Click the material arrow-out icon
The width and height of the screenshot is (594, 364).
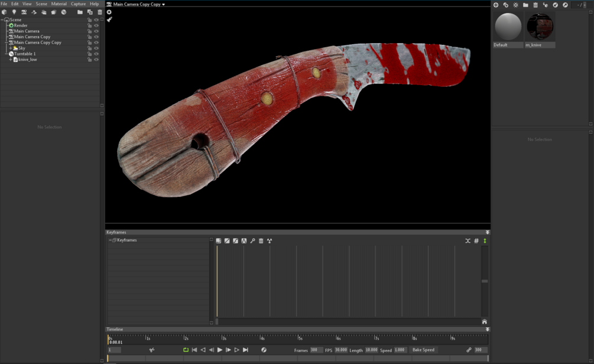tap(565, 5)
